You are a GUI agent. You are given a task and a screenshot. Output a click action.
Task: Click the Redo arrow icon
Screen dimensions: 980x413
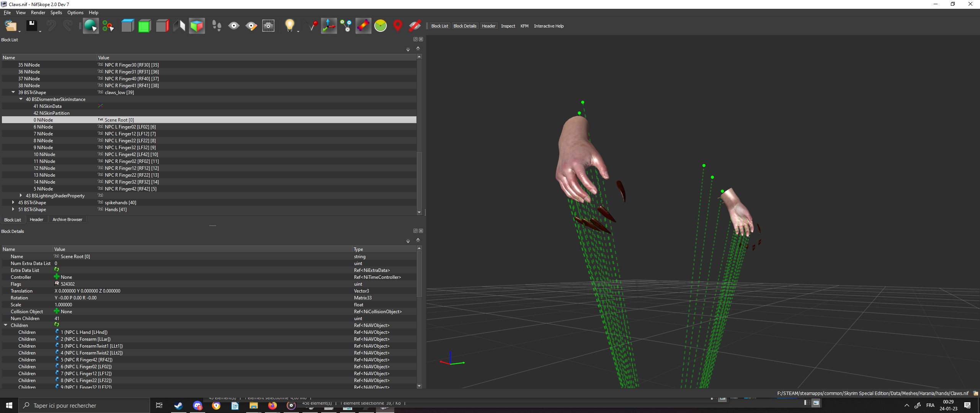coord(68,26)
